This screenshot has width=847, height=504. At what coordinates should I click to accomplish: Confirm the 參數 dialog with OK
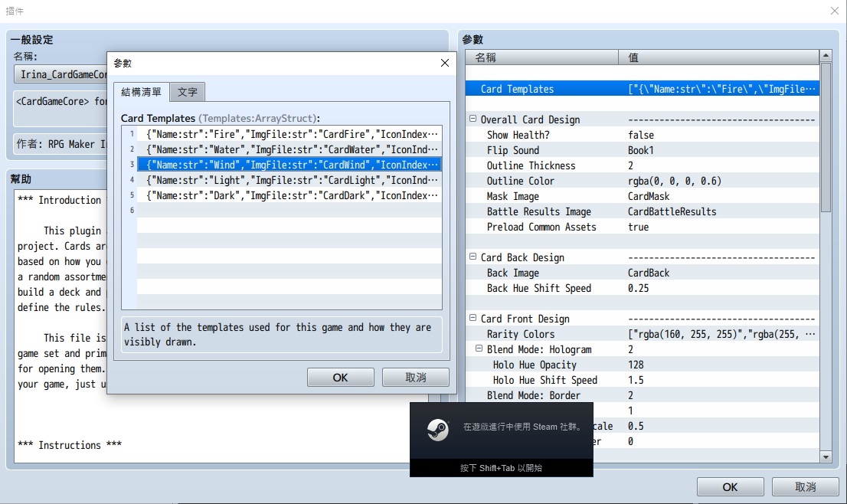click(x=340, y=378)
